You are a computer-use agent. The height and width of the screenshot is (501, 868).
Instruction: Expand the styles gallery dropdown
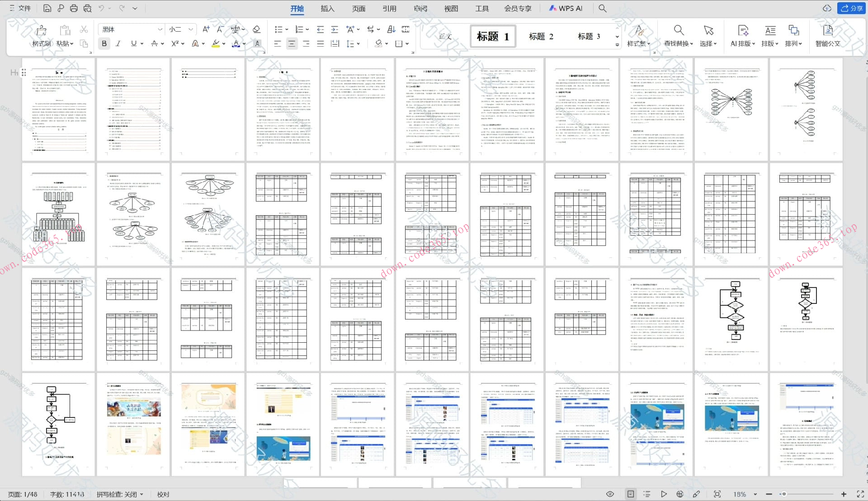(617, 45)
